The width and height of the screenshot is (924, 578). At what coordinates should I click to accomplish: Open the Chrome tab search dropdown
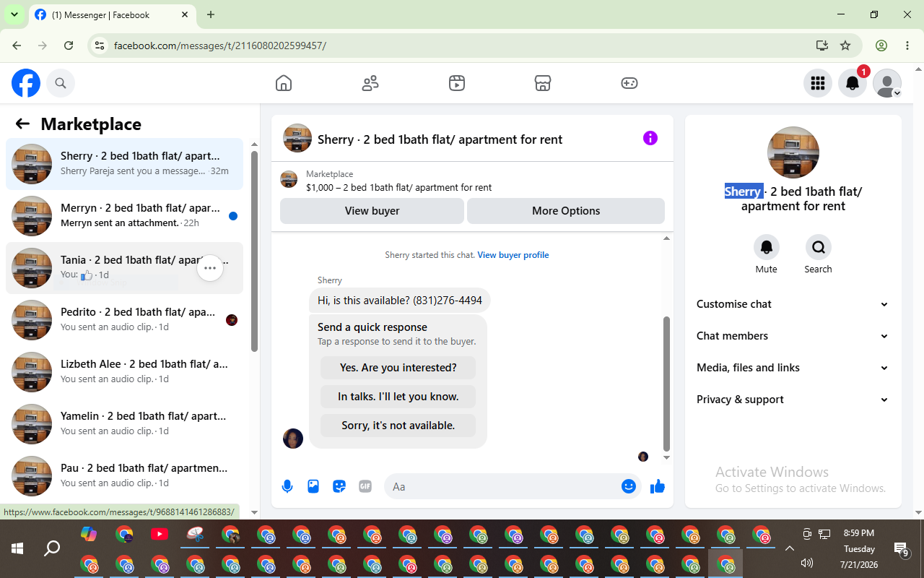[14, 14]
